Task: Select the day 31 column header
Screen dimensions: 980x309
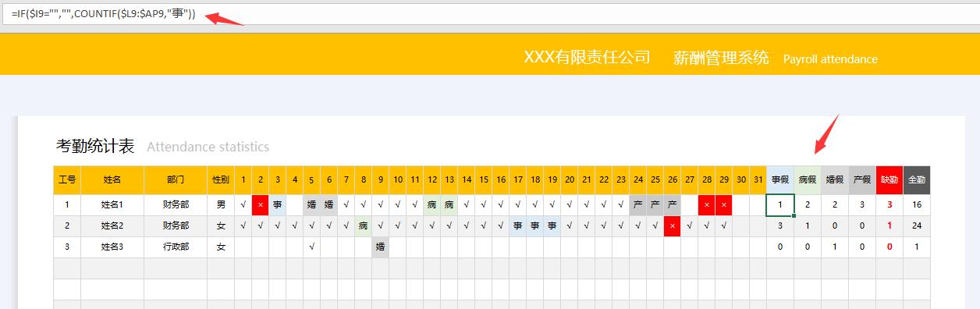Action: click(758, 179)
